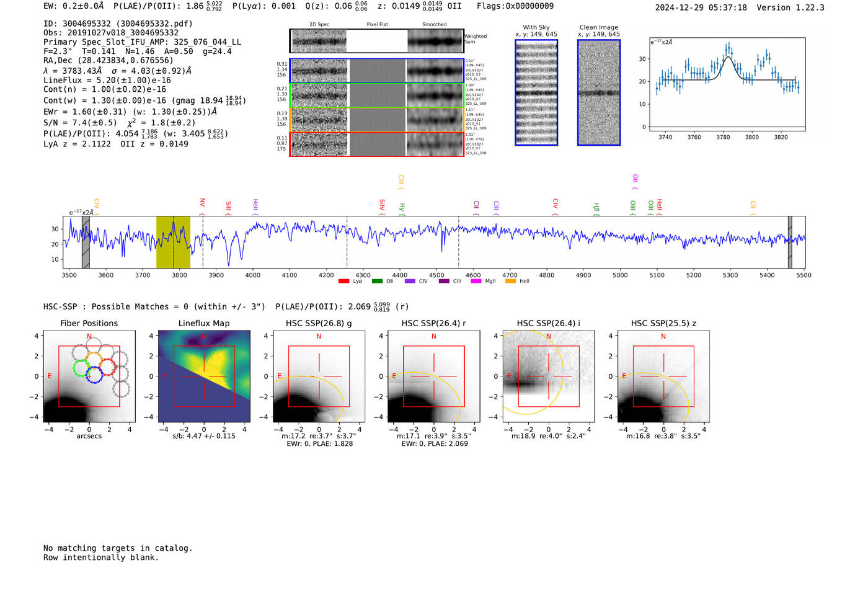Click the ID: 3004695332 (3004695332.pdf) text

(118, 24)
